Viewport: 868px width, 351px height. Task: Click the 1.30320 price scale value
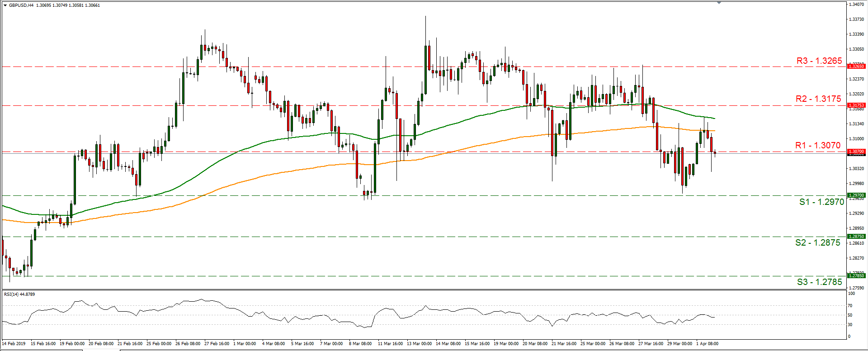point(857,169)
